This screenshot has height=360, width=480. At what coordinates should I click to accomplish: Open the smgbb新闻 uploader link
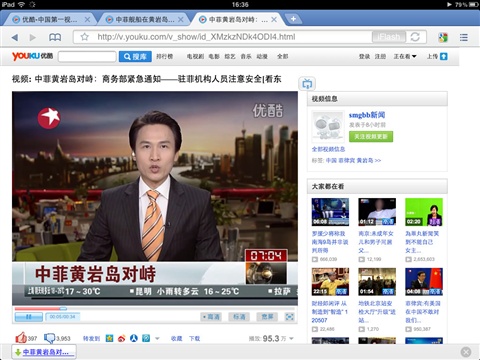tap(367, 115)
